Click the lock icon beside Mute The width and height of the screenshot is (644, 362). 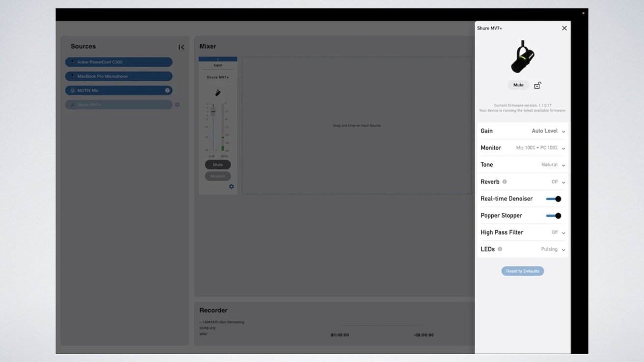point(537,85)
